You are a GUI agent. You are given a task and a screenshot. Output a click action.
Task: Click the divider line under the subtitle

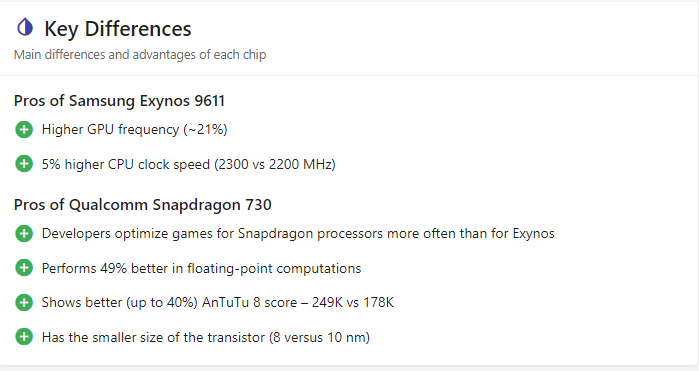(350, 75)
